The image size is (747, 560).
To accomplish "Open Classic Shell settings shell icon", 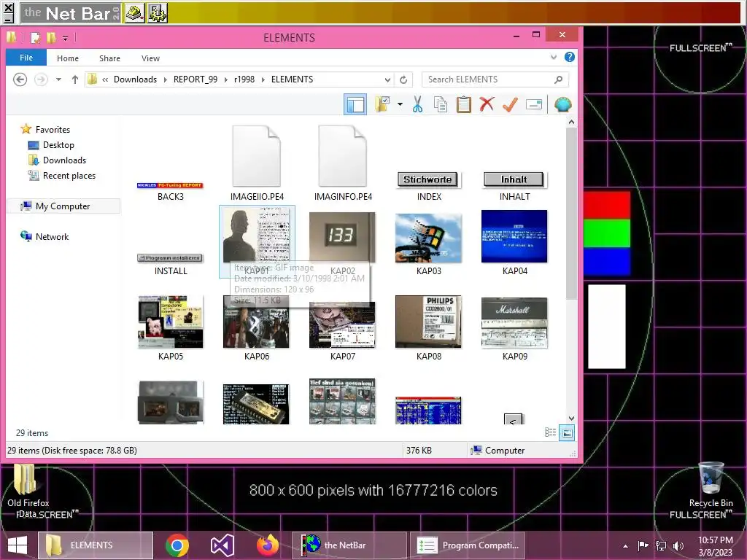I will (563, 104).
